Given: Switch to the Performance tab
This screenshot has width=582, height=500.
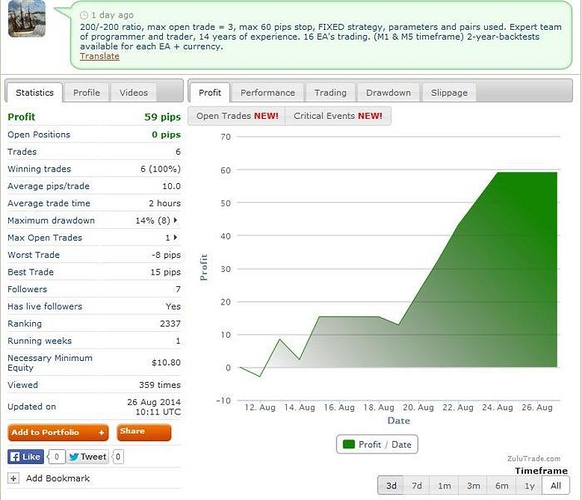Looking at the screenshot, I should tap(268, 92).
